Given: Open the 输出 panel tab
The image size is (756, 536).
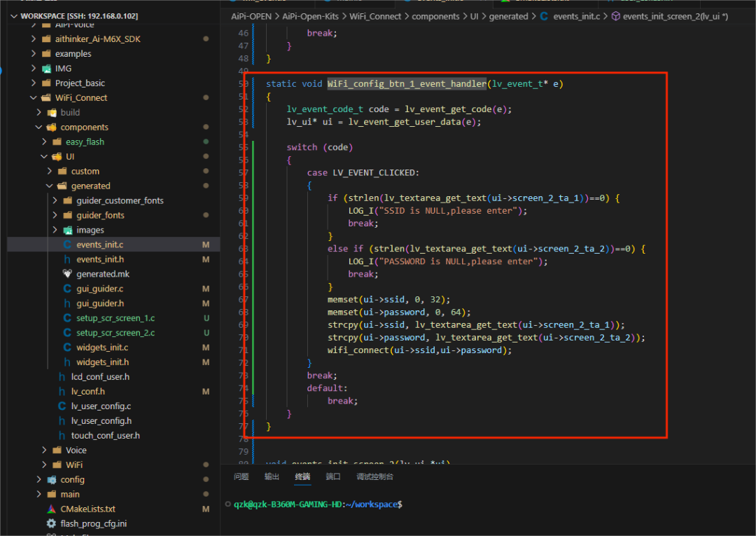Looking at the screenshot, I should coord(272,476).
